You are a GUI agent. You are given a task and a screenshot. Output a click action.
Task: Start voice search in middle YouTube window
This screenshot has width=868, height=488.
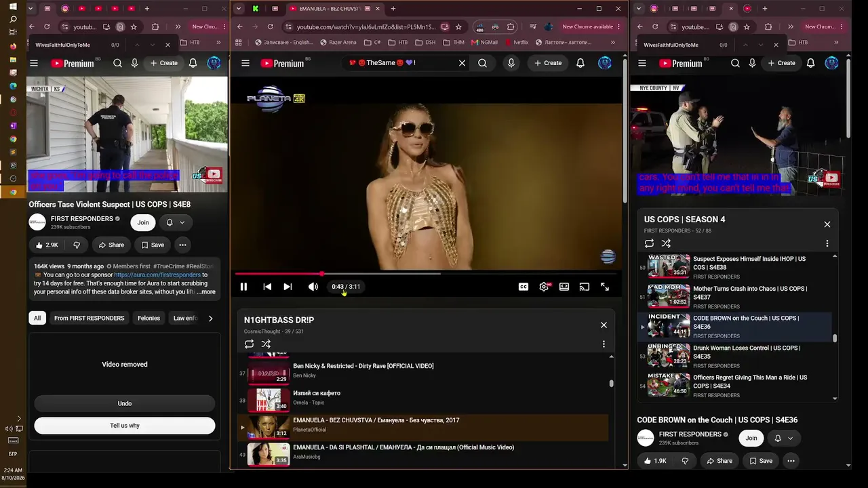pos(511,63)
